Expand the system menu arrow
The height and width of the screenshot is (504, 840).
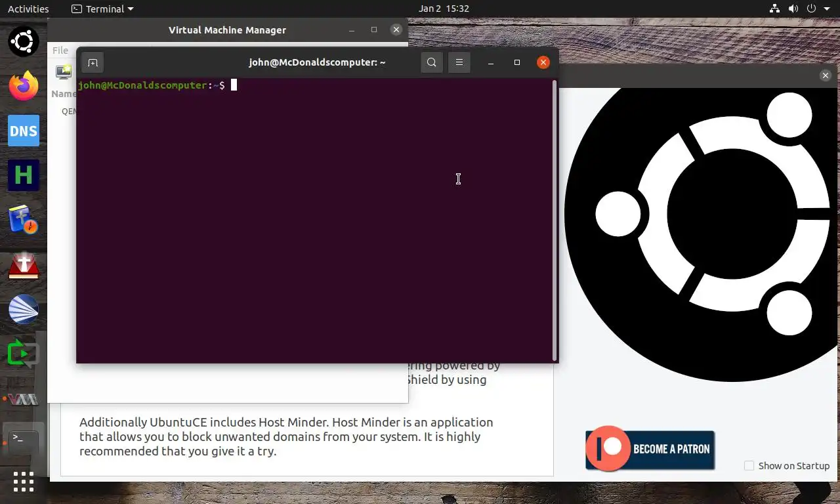point(827,9)
